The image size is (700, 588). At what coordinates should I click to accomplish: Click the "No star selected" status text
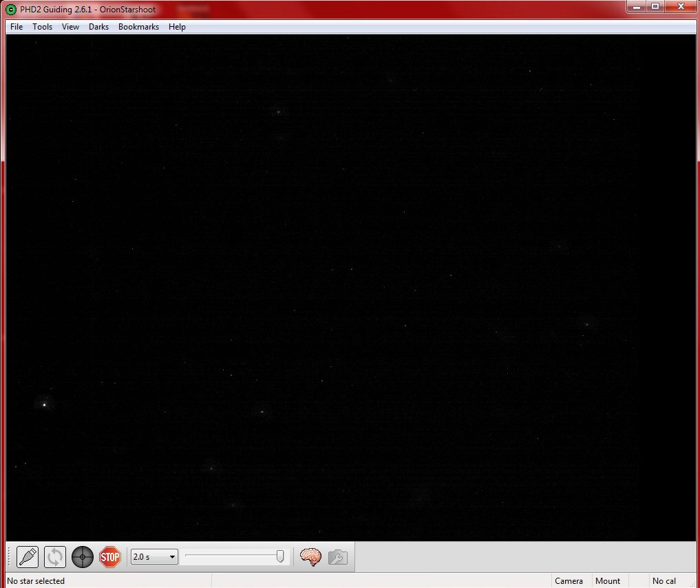36,581
